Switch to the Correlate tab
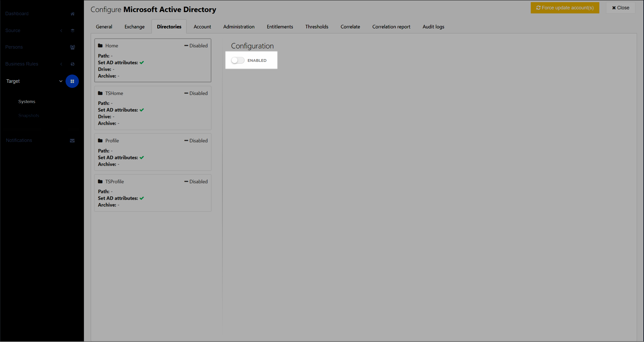644x342 pixels. [x=350, y=27]
